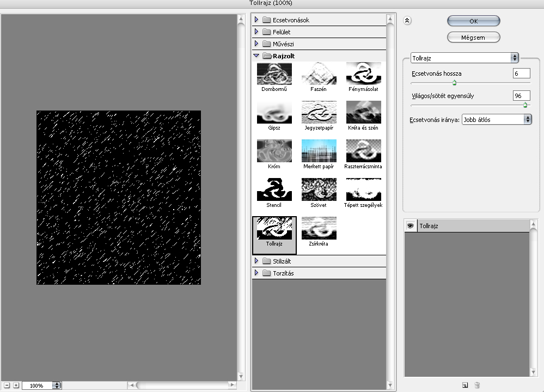The width and height of the screenshot is (544, 392).
Task: Select the Domború filter thumbnail
Action: (x=274, y=74)
